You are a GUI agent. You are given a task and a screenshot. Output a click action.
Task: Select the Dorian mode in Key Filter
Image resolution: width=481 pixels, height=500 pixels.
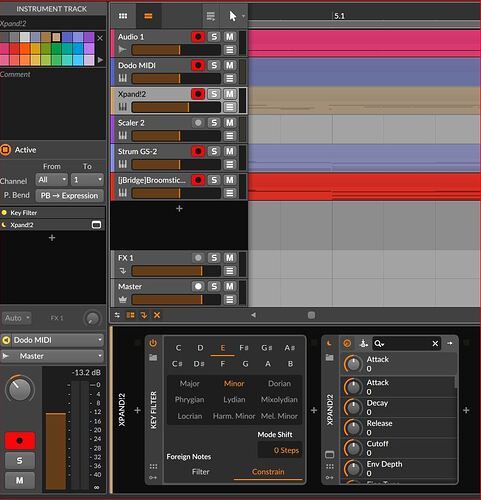pyautogui.click(x=279, y=384)
